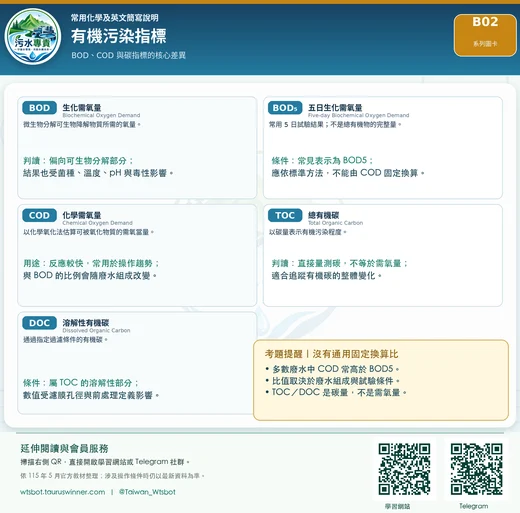Screen dimensions: 520x513
Task: Click the BOD₅ abbreviation badge
Action: pyautogui.click(x=285, y=108)
